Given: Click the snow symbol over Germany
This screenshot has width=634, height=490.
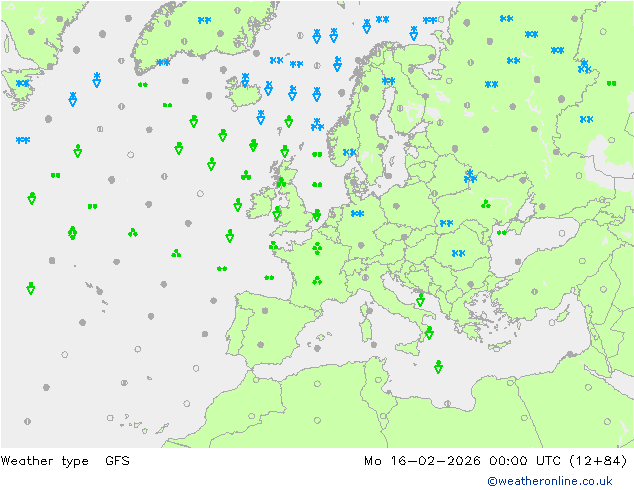Looking at the screenshot, I should (x=357, y=213).
